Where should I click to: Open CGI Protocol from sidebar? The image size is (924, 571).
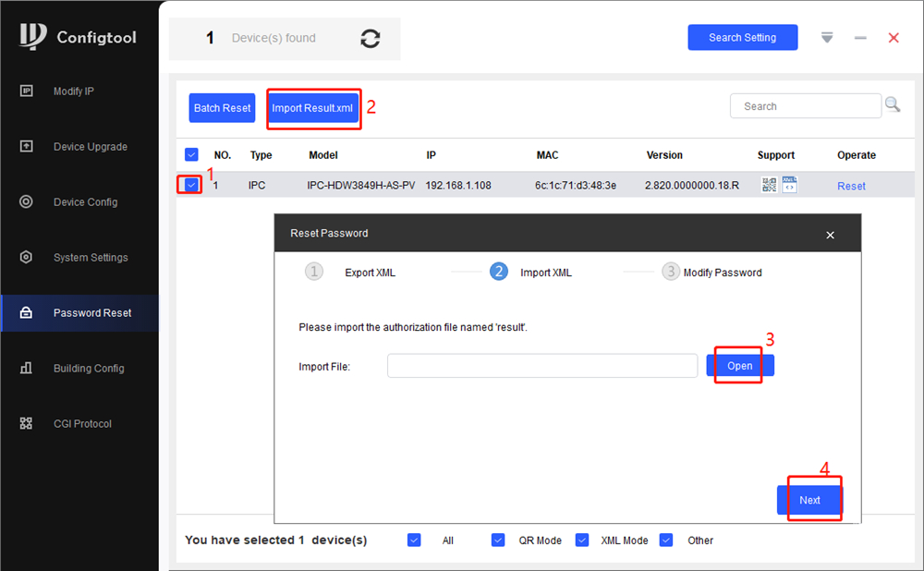click(x=81, y=424)
